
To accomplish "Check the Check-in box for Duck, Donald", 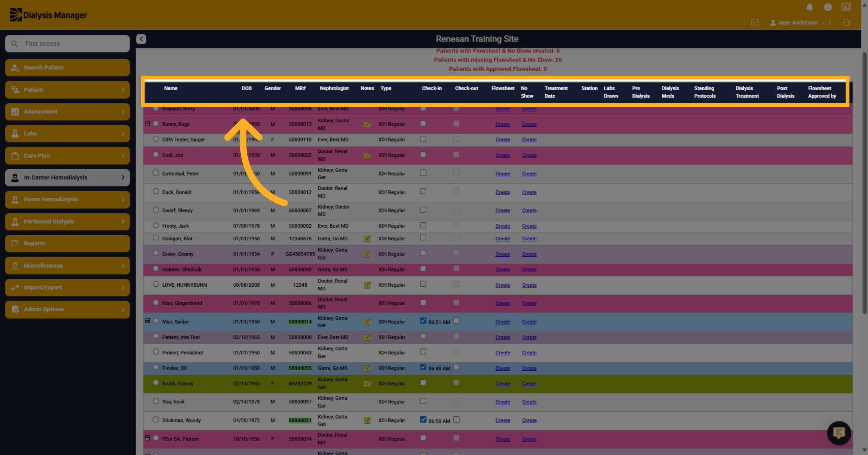I will click(x=423, y=191).
